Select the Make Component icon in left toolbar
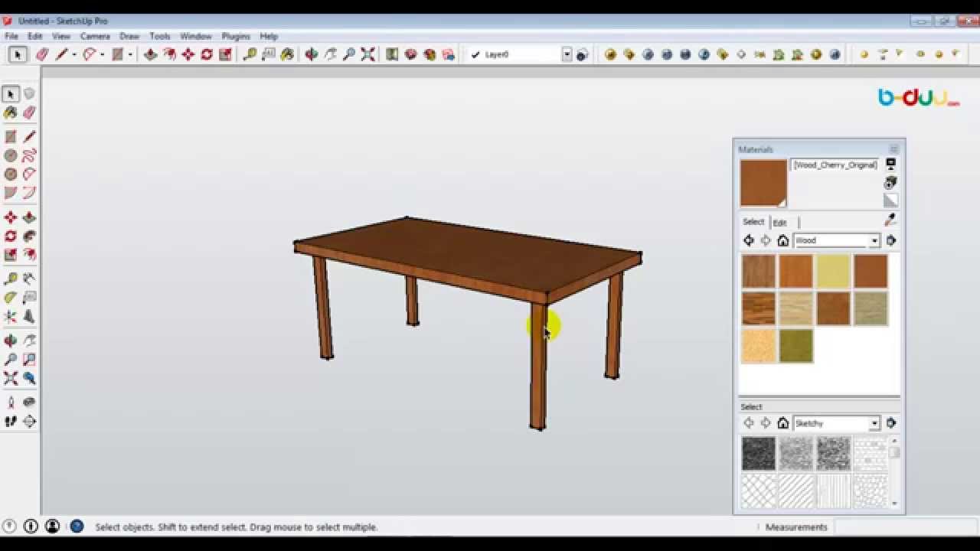 click(29, 94)
